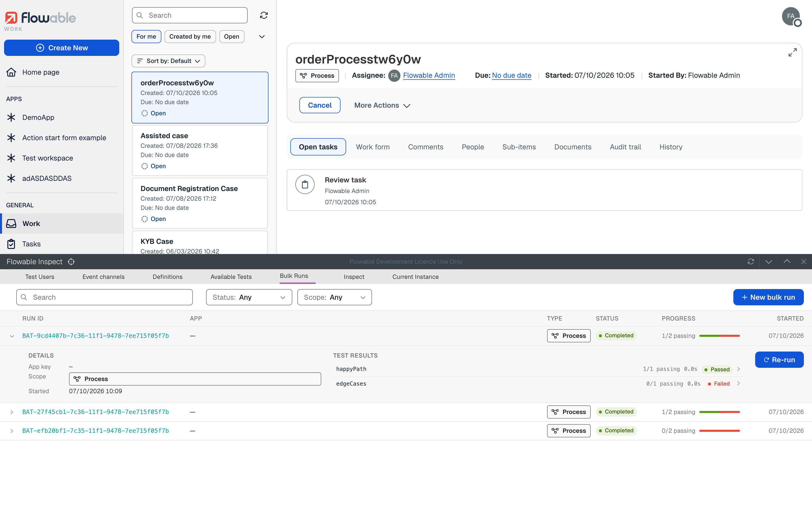Open edgeCases test result arrow

738,383
